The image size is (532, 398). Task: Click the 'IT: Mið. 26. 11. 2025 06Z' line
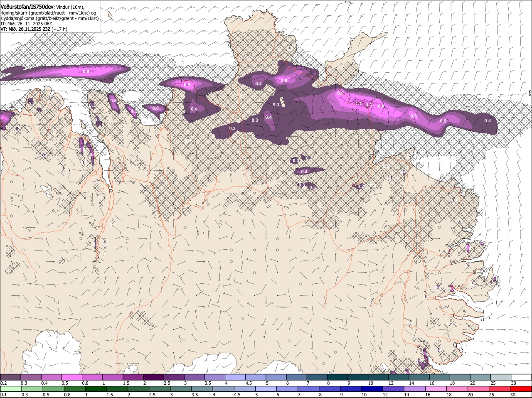tap(26, 24)
